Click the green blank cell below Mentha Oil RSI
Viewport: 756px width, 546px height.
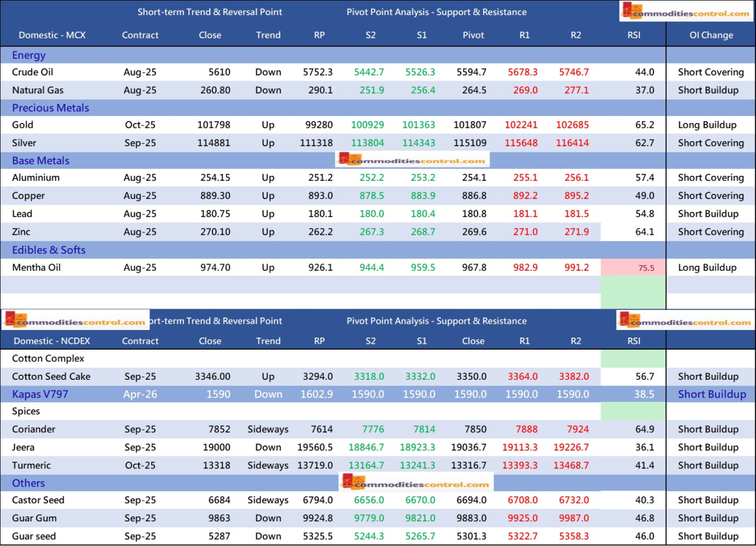click(x=633, y=293)
